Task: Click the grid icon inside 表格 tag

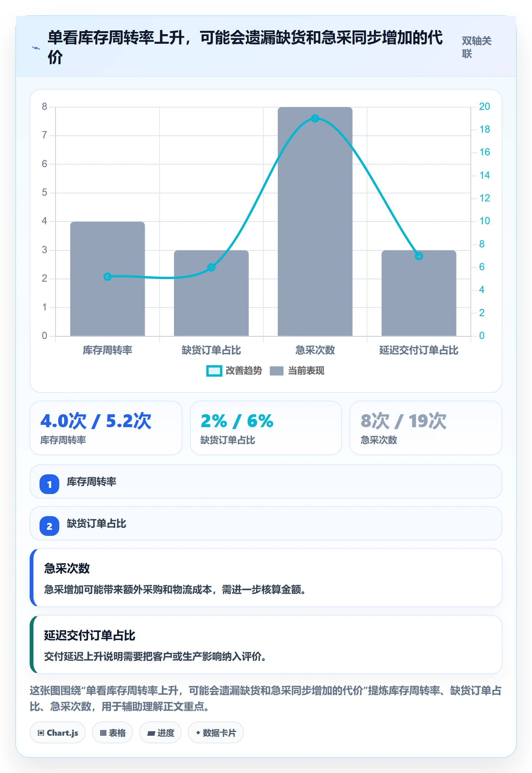Action: pos(103,733)
